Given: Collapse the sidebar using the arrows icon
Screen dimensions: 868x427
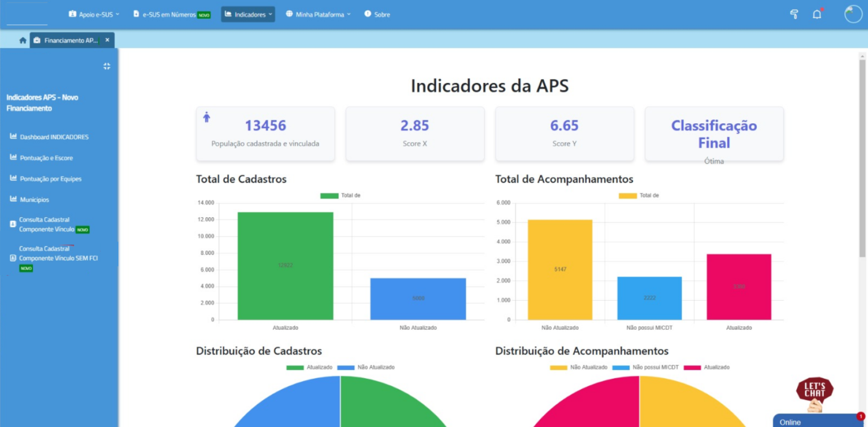Looking at the screenshot, I should [x=106, y=66].
